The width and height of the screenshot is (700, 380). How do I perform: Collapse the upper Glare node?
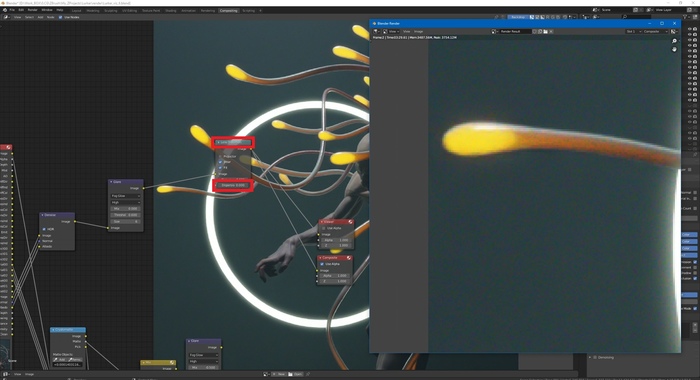pyautogui.click(x=111, y=182)
